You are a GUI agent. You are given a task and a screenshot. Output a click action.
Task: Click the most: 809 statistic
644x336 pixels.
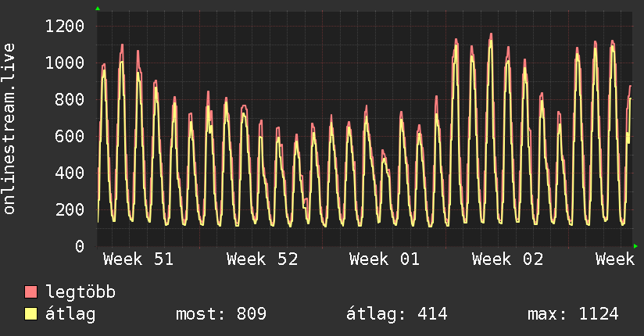point(221,314)
